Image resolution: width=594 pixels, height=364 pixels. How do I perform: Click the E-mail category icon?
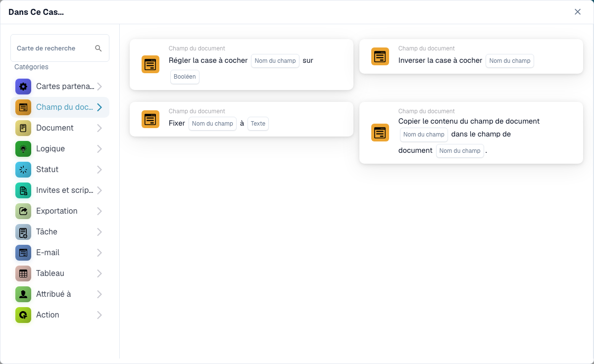(23, 253)
